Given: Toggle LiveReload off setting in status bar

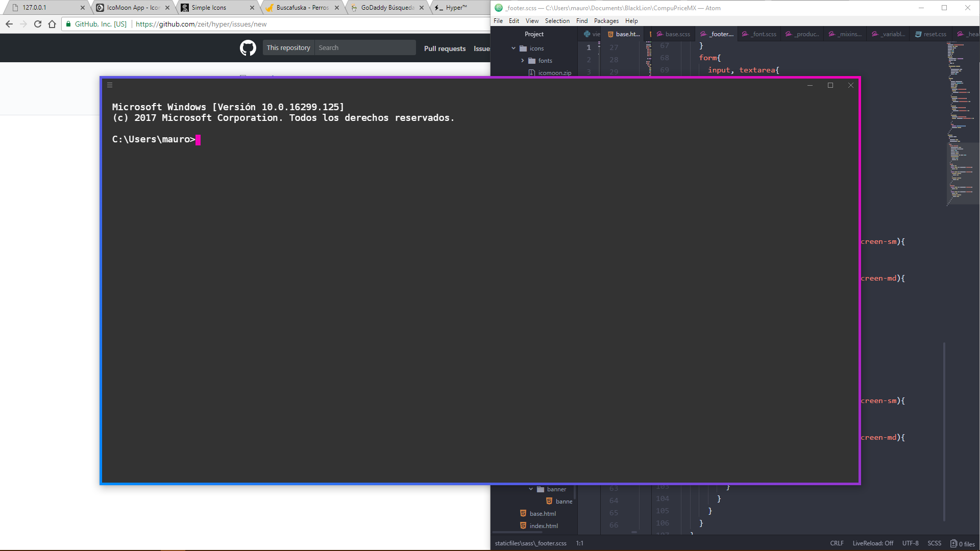Looking at the screenshot, I should click(x=873, y=543).
